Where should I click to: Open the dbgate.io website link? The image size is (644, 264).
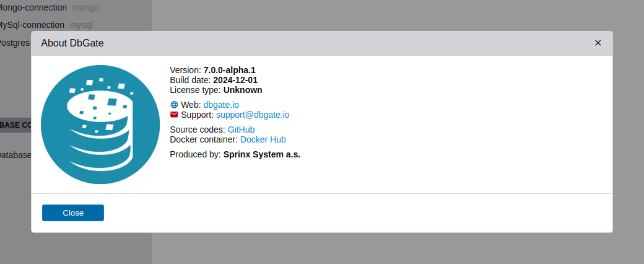pyautogui.click(x=221, y=105)
